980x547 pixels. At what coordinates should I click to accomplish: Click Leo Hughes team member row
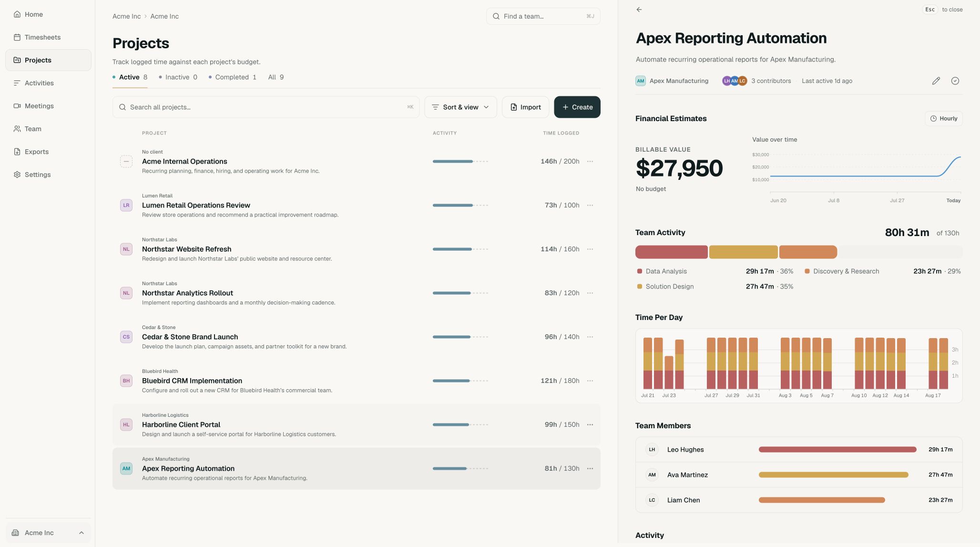point(799,450)
